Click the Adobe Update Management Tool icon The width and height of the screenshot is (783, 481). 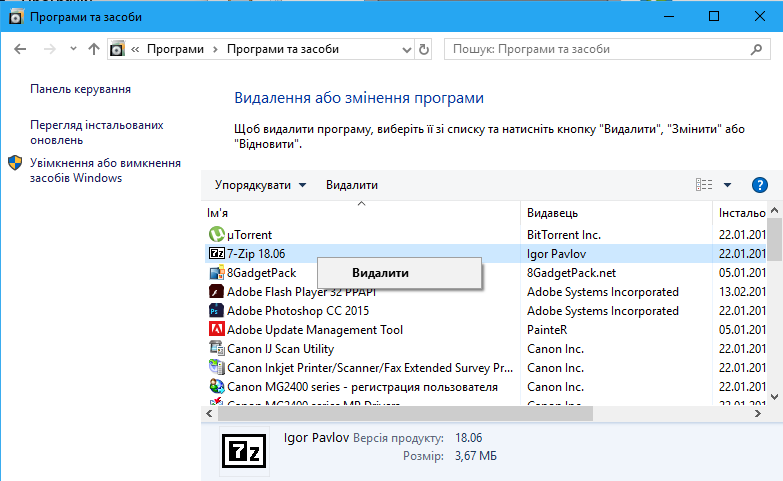click(x=216, y=329)
